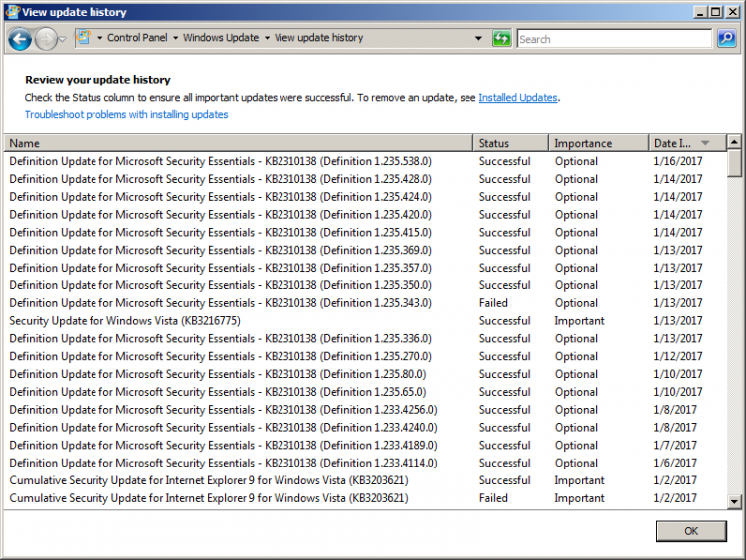Click date 1/16/2017 in first row
The width and height of the screenshot is (746, 560).
(678, 161)
